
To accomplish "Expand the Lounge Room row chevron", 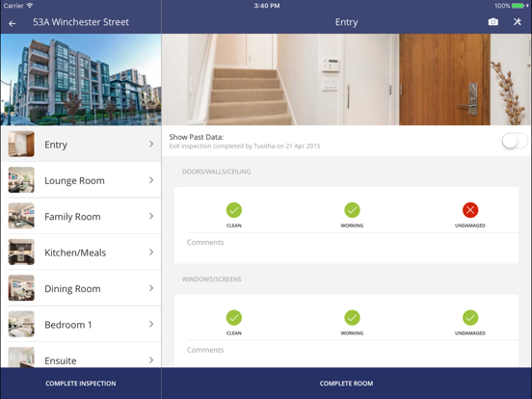I will coord(151,180).
